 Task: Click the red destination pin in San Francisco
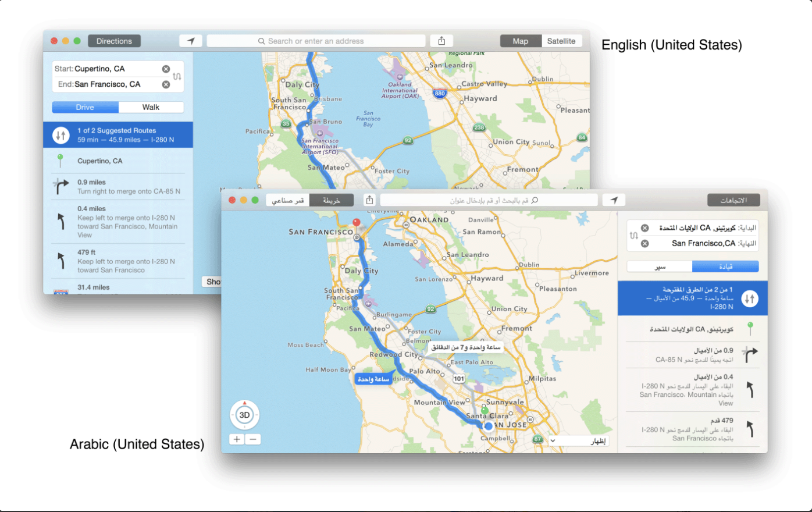tap(357, 223)
